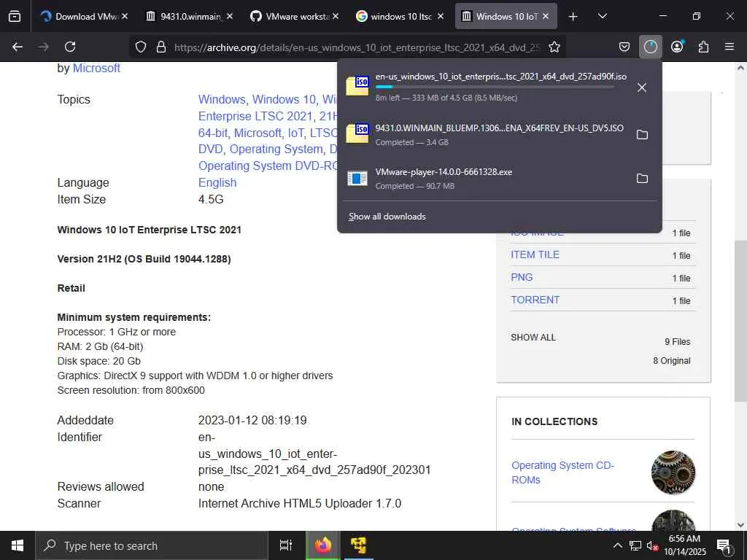The image size is (747, 560).
Task: Open the PNG download option
Action: (522, 277)
